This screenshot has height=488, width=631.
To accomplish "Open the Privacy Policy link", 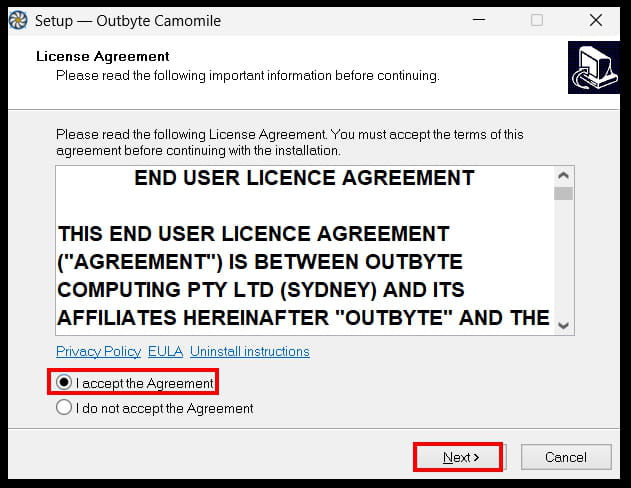I will (99, 352).
